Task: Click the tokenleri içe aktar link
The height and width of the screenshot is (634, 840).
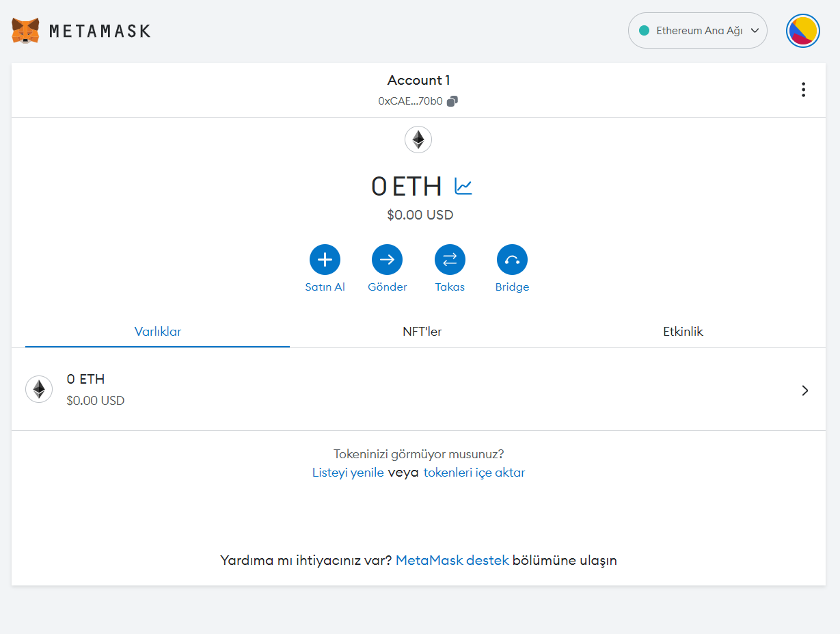Action: pos(474,472)
